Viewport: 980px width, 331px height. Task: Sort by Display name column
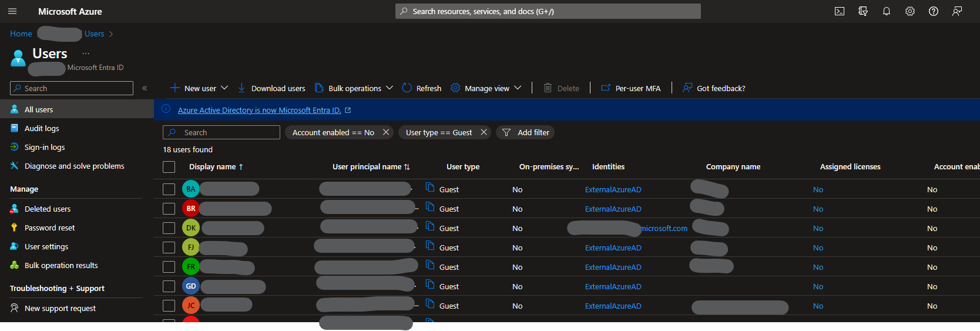click(x=216, y=167)
